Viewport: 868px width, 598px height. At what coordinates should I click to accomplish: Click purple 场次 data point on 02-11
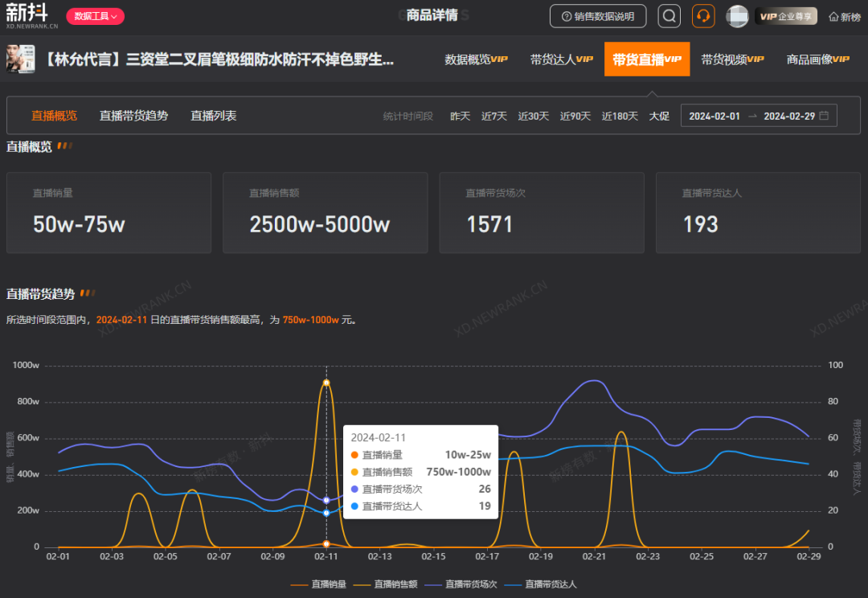point(326,500)
